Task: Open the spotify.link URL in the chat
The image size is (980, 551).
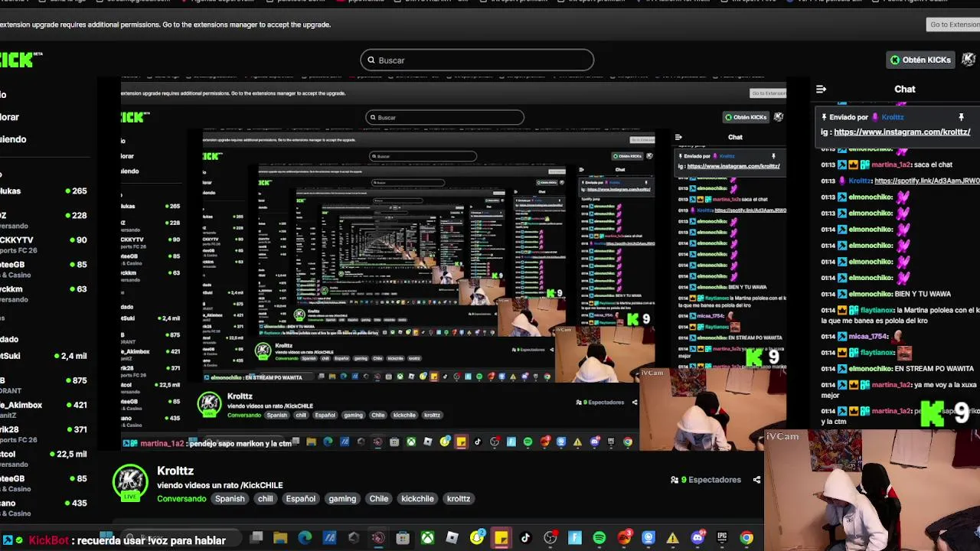Action: coord(926,181)
